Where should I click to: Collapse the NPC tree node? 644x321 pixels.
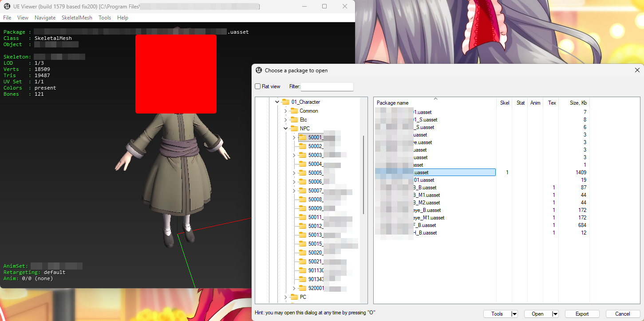pyautogui.click(x=285, y=128)
